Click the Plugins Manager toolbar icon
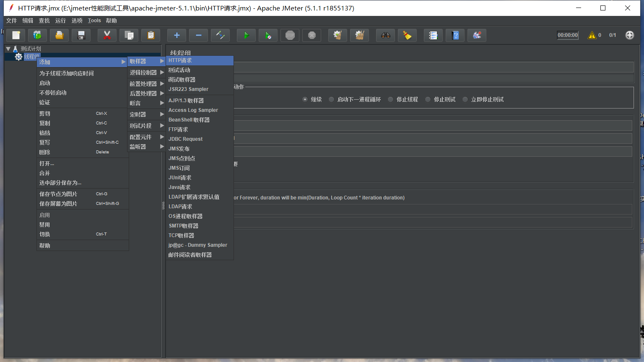This screenshot has width=644, height=362. point(477,35)
